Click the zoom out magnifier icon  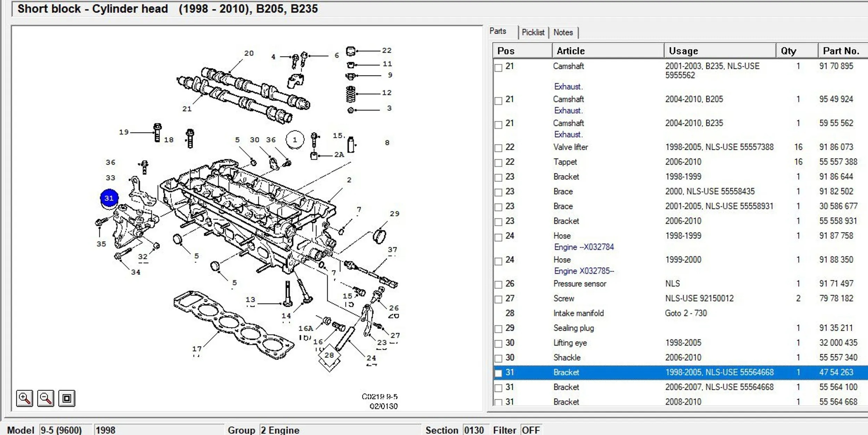click(46, 398)
